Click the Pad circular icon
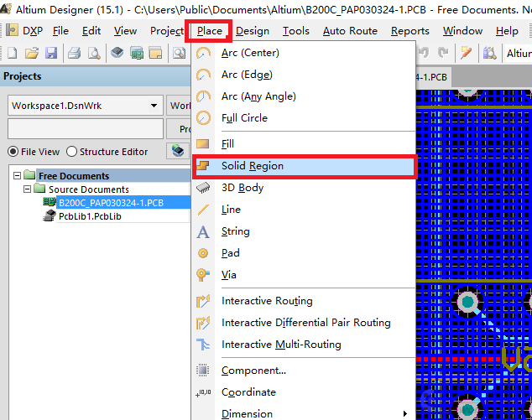Image resolution: width=532 pixels, height=420 pixels. [203, 253]
